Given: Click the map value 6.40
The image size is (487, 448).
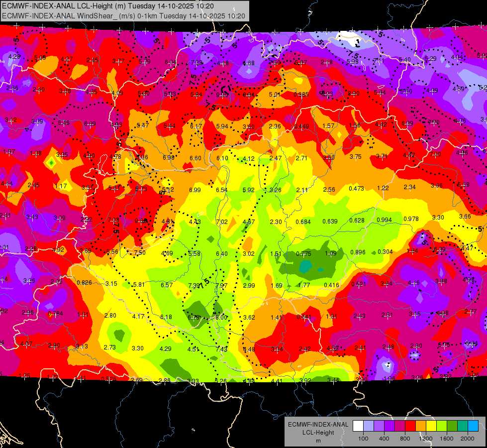Looking at the screenshot, I should (222, 254).
